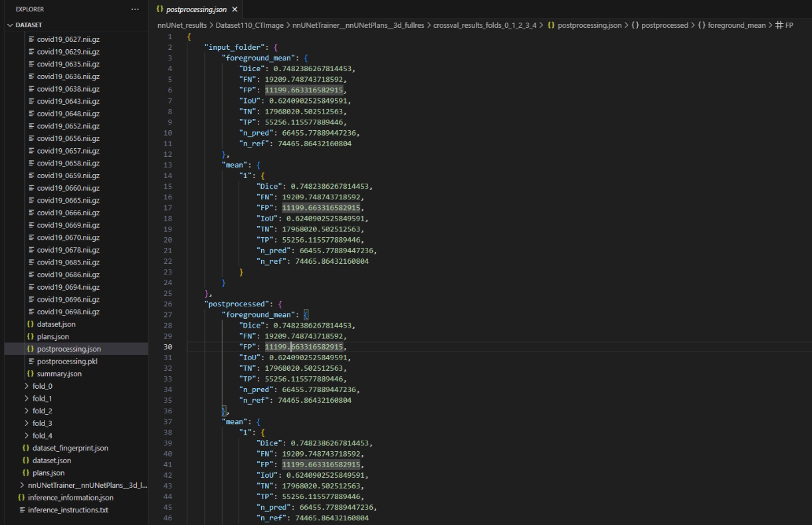Viewport: 812px width, 525px height.
Task: Click the FP breadcrumb item
Action: [x=795, y=25]
